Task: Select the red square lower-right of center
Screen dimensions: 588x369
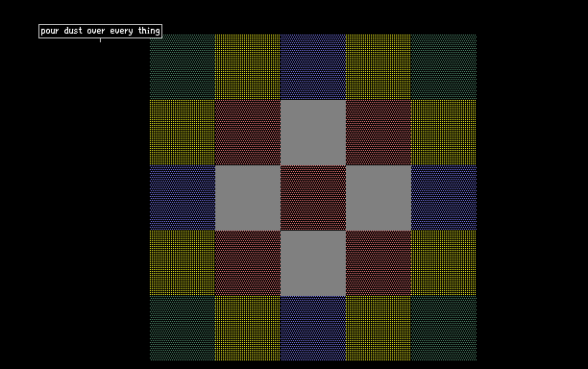Action: coord(379,263)
